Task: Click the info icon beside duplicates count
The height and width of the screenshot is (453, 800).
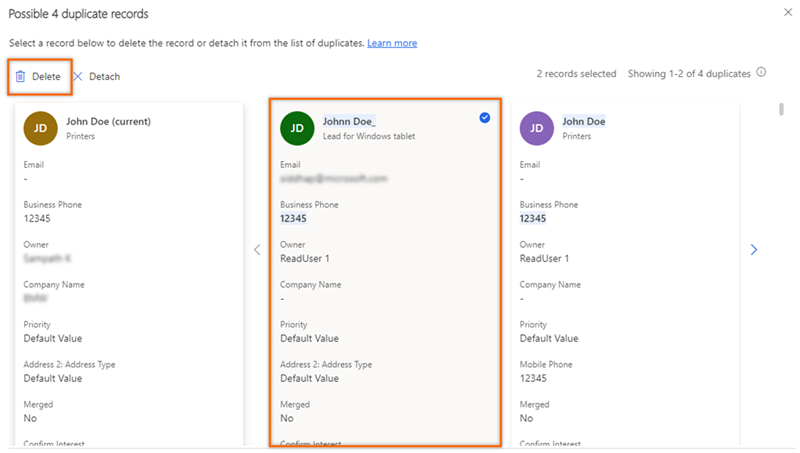Action: [761, 72]
